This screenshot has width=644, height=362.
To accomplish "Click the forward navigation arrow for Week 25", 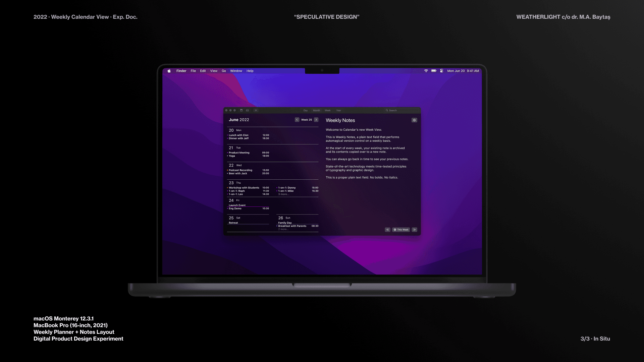I will [316, 119].
